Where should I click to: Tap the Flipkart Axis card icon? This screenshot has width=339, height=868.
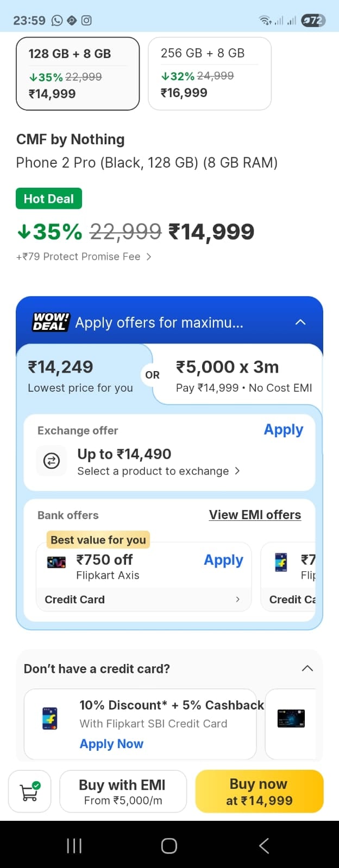[56, 563]
